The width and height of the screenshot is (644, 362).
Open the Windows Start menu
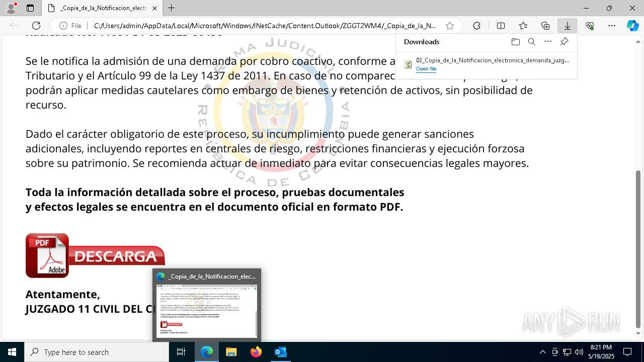point(12,352)
